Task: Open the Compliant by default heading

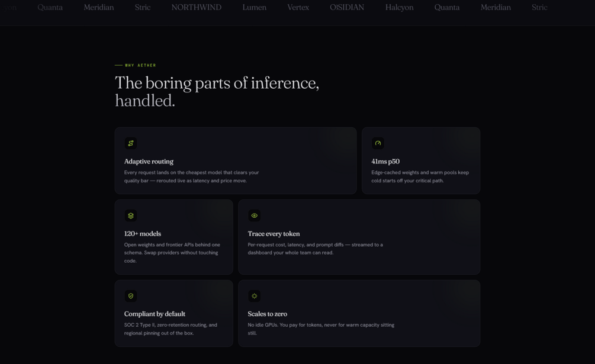Action: pos(155,314)
